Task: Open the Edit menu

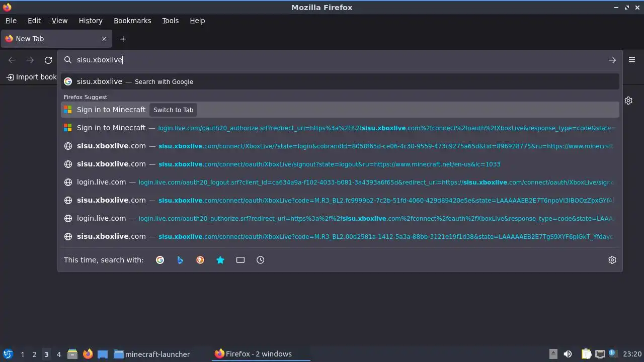Action: coord(34,21)
